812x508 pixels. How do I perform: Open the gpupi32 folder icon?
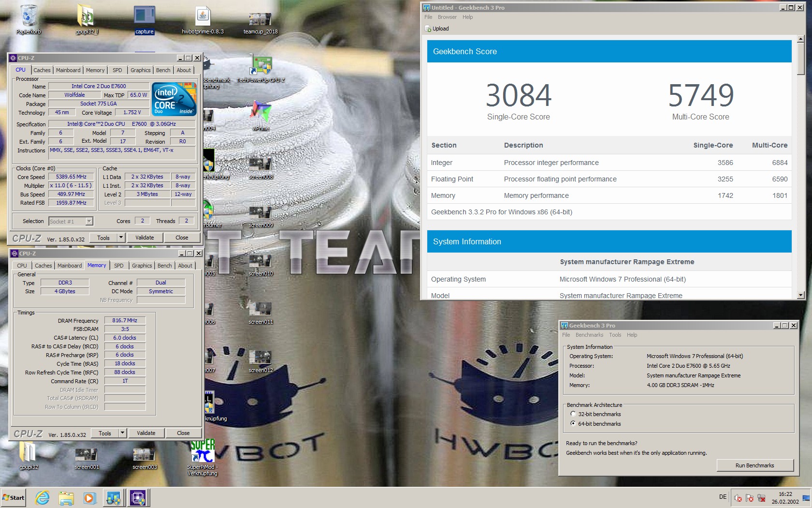click(29, 455)
